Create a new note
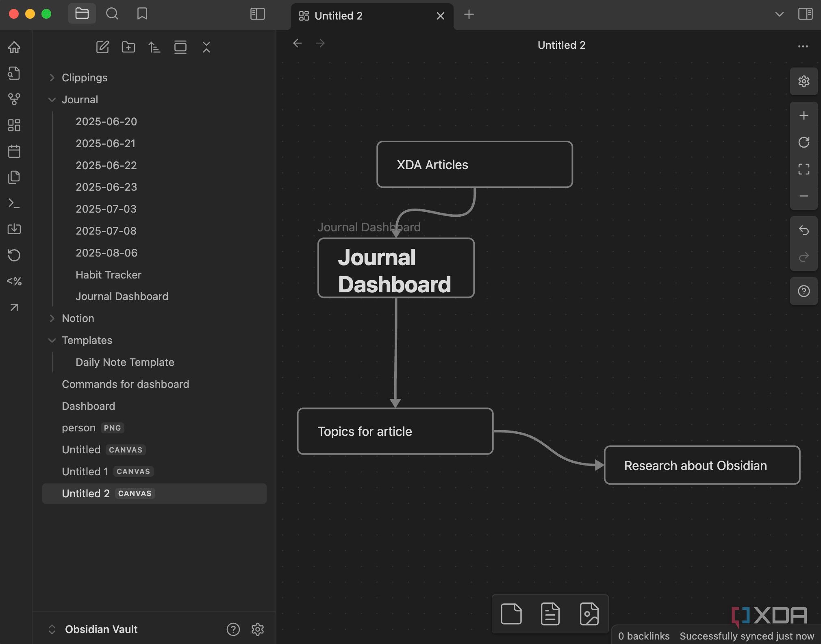The image size is (821, 644). pos(102,47)
